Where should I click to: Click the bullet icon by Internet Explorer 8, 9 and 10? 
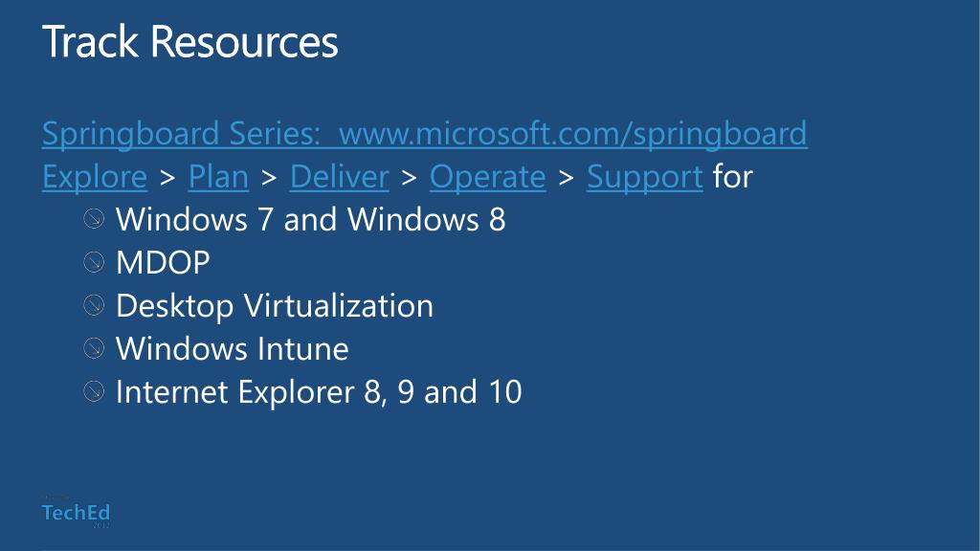point(94,391)
